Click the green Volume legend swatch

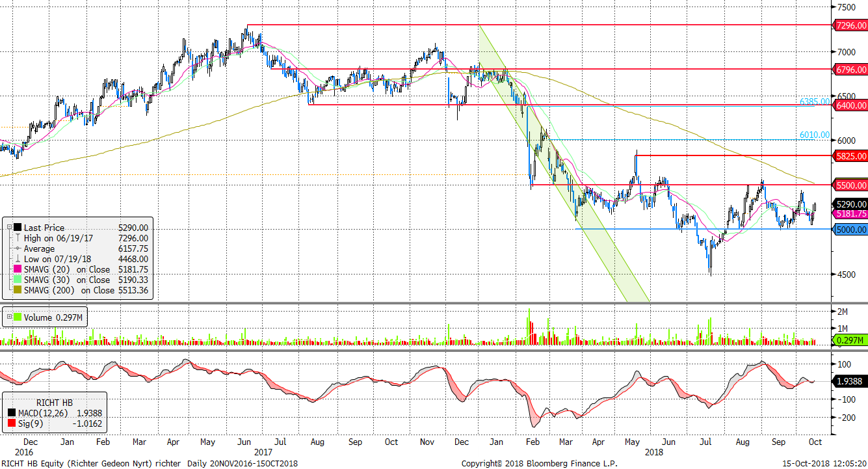(18, 317)
